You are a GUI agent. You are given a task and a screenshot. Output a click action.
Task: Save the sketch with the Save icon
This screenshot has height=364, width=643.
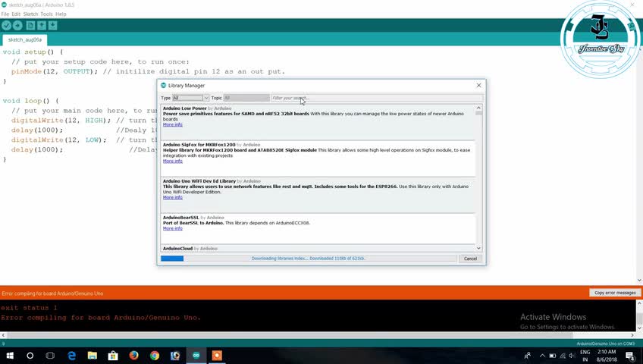[x=52, y=26]
